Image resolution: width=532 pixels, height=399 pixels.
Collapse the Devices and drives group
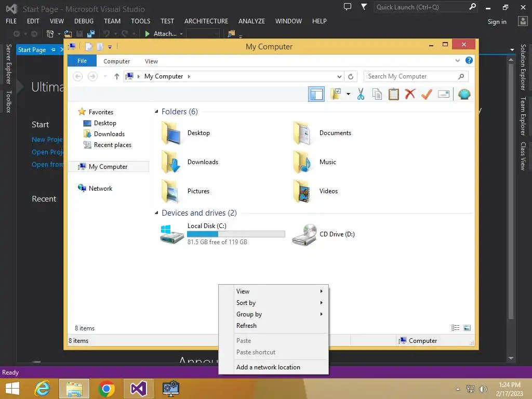(156, 212)
